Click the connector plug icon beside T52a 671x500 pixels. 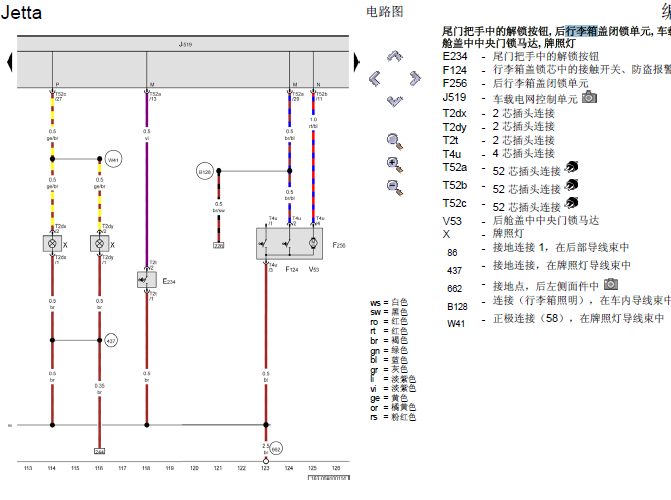pos(571,167)
